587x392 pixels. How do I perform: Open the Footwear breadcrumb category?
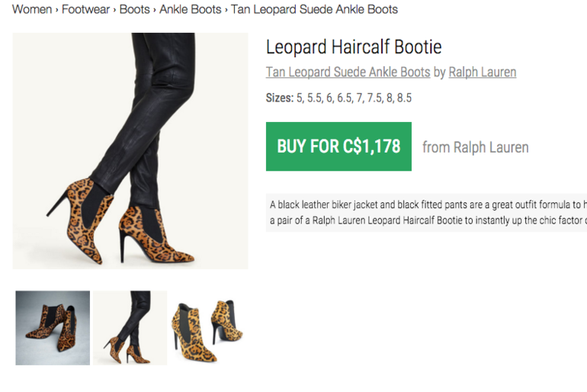[x=87, y=10]
